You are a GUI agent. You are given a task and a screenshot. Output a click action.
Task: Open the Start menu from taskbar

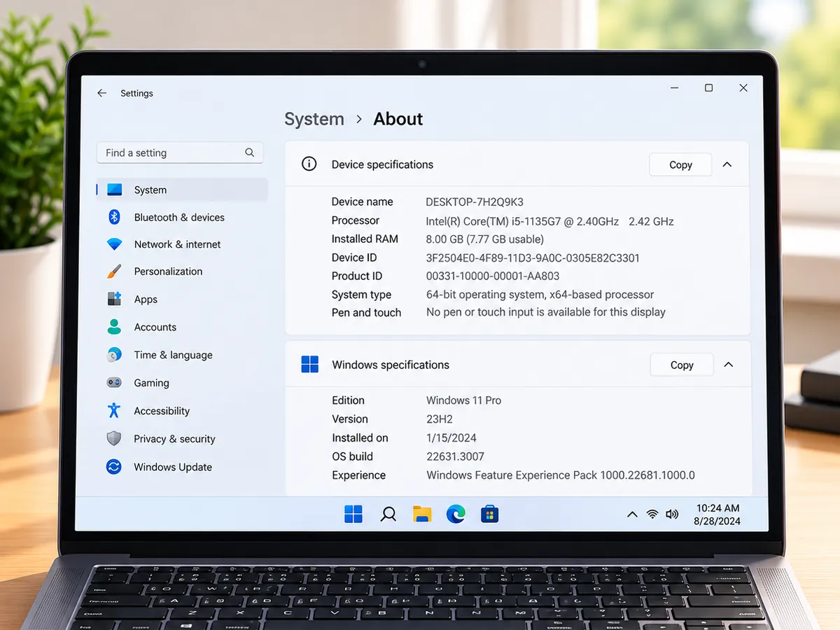[x=353, y=514]
